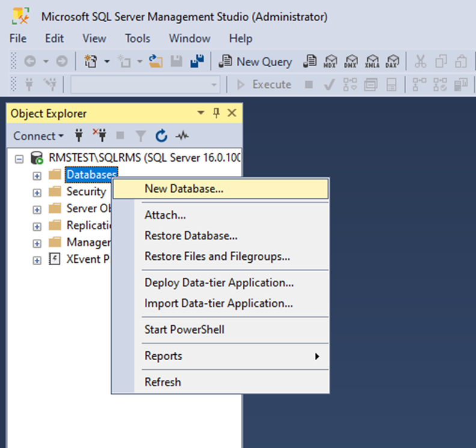Click the DAX query icon

[x=392, y=61]
